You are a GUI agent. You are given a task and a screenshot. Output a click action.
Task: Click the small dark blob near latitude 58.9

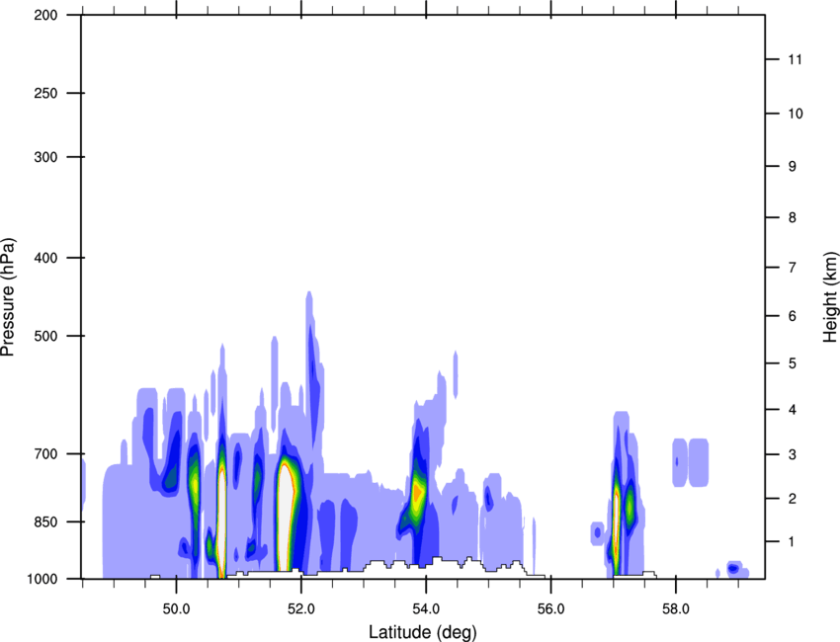[733, 568]
